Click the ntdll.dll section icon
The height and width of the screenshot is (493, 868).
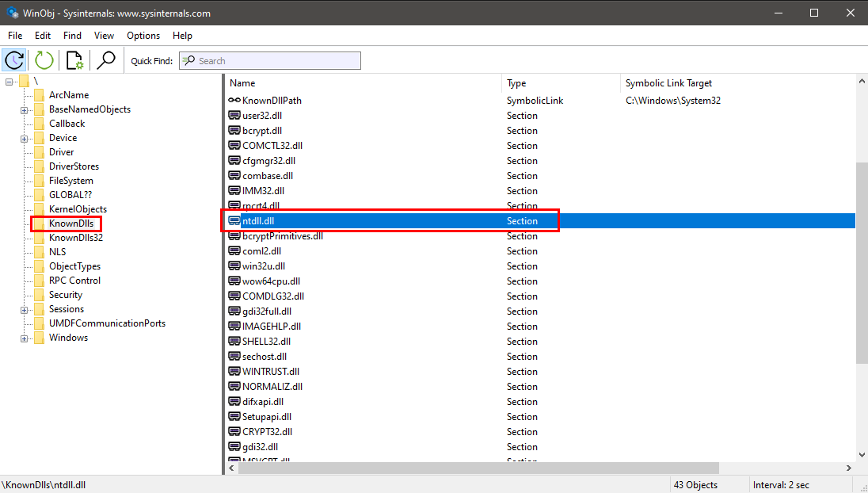tap(234, 220)
